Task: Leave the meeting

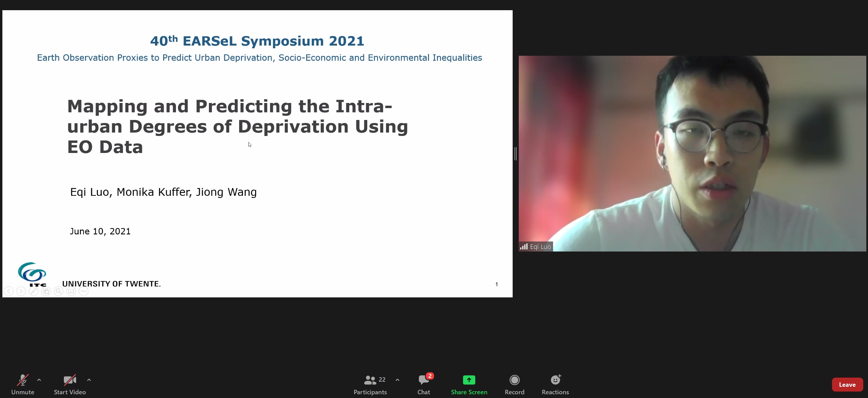Action: [x=847, y=385]
